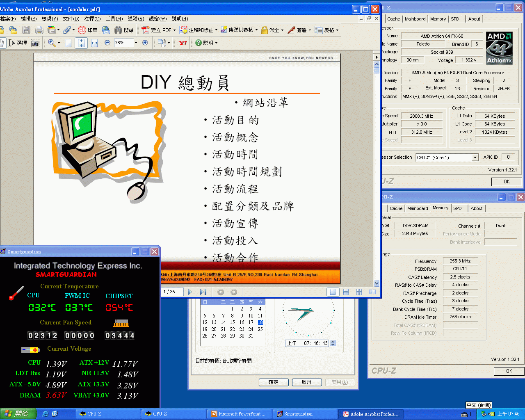Click the Yahoo Y! toolbar icon
Image resolution: width=525 pixels, height=420 pixels.
[x=183, y=43]
